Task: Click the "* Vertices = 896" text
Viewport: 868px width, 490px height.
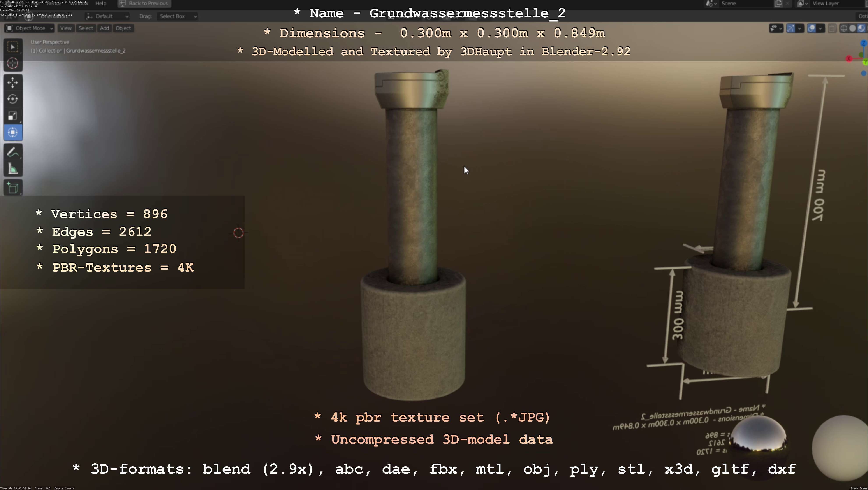Action: pyautogui.click(x=101, y=214)
